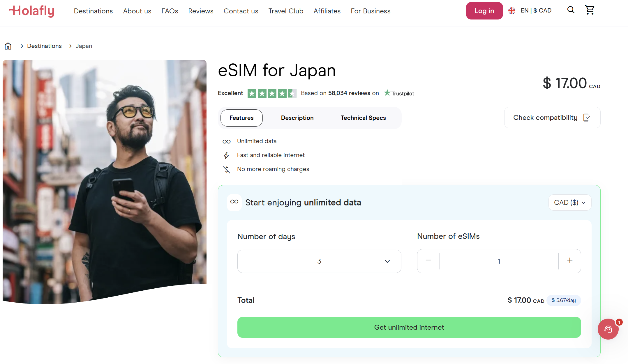The width and height of the screenshot is (628, 364).
Task: Switch to the Technical Specs tab
Action: point(363,118)
